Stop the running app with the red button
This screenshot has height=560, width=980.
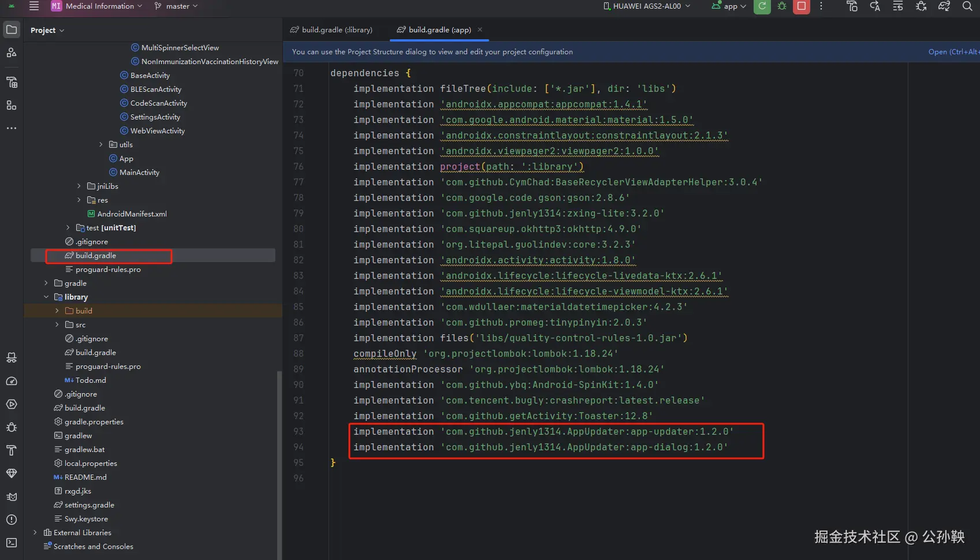[802, 6]
